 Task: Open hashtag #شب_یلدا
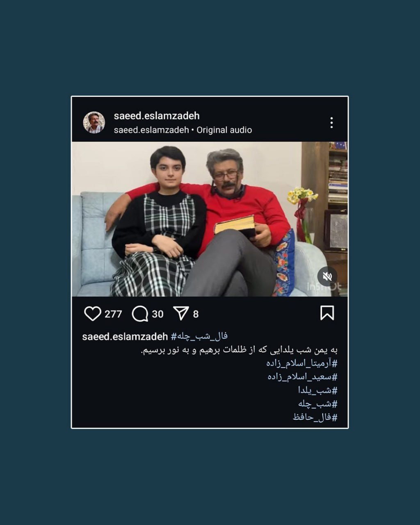[x=318, y=390]
